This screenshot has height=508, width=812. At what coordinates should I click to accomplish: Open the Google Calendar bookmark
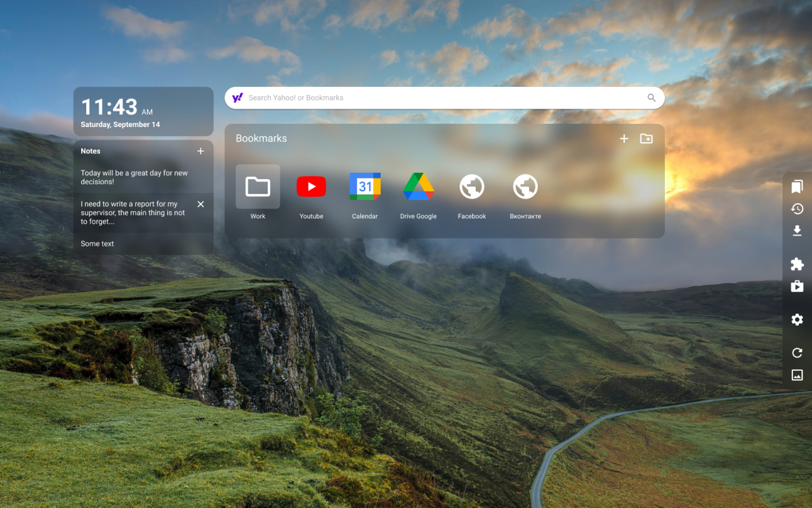365,192
